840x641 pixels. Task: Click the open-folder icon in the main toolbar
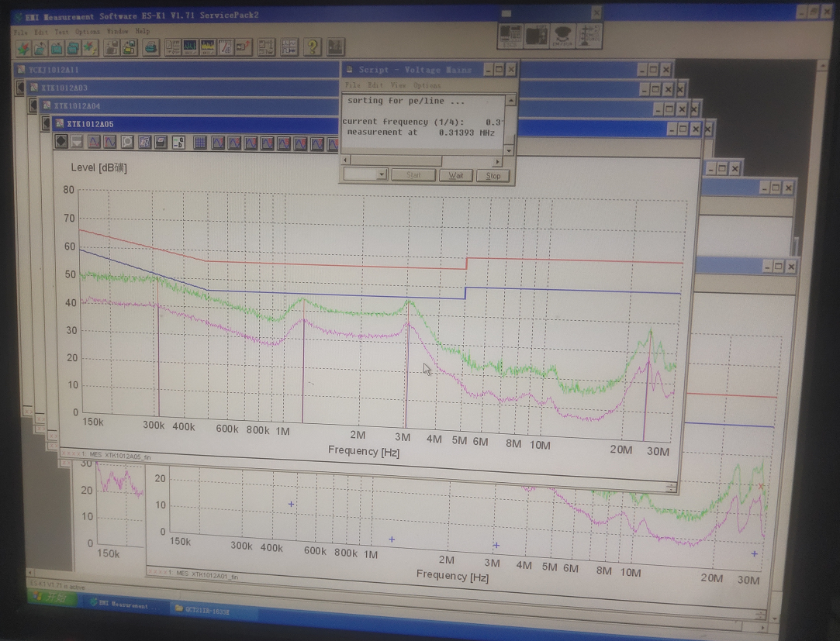[40, 49]
